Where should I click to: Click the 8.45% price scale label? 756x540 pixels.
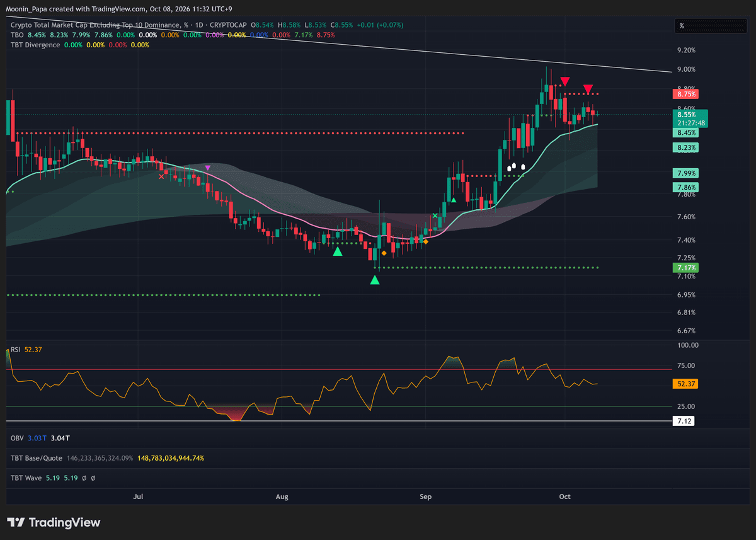click(685, 133)
